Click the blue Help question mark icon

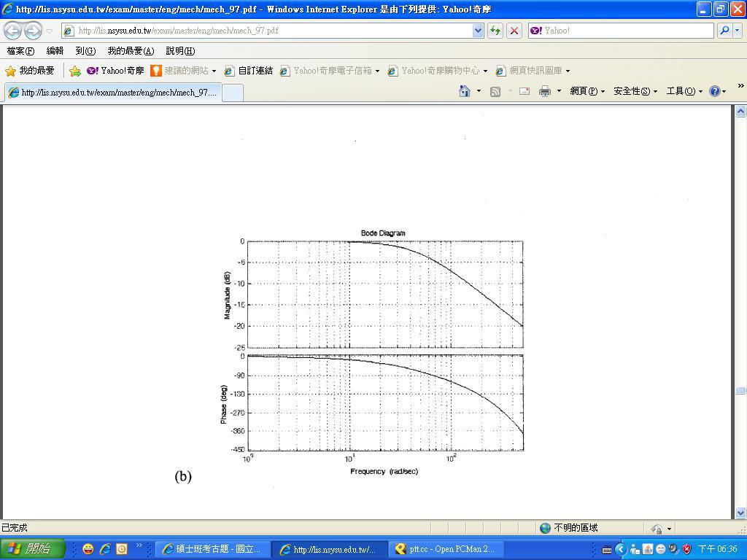715,91
